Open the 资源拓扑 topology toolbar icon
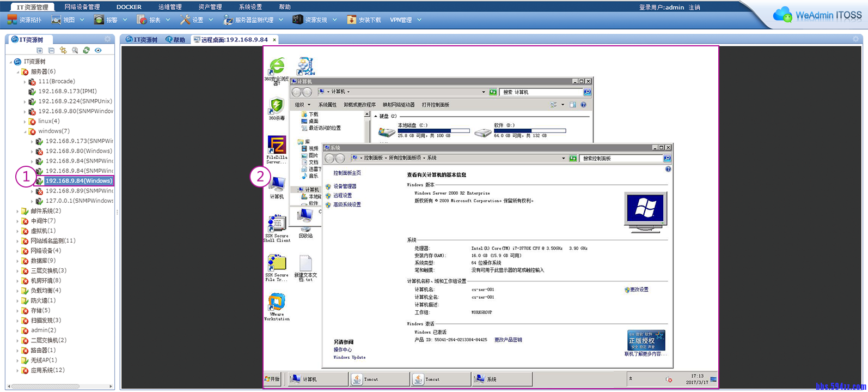 12,20
